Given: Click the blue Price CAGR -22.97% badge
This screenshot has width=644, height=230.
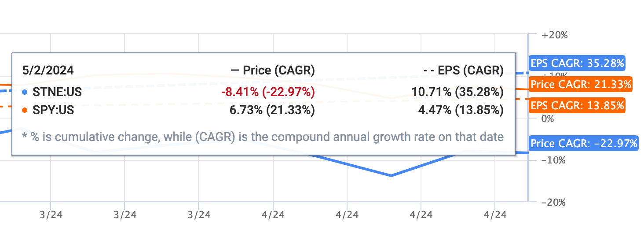Looking at the screenshot, I should [583, 144].
